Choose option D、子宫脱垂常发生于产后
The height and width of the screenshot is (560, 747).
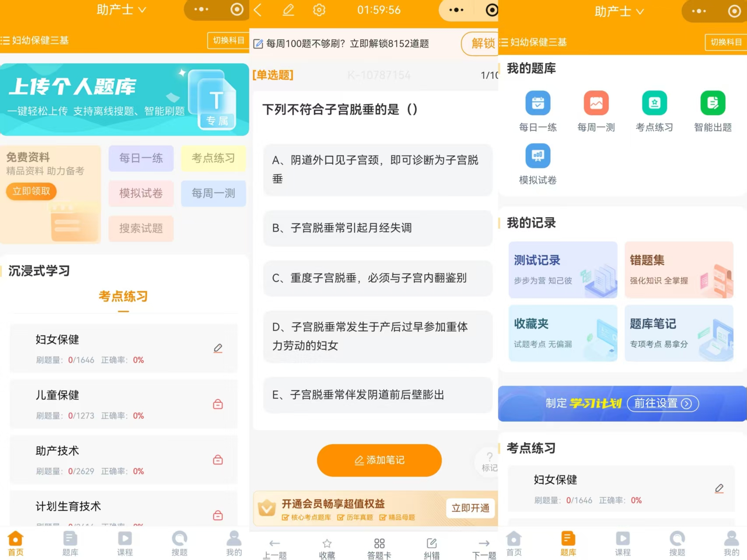[x=378, y=336]
